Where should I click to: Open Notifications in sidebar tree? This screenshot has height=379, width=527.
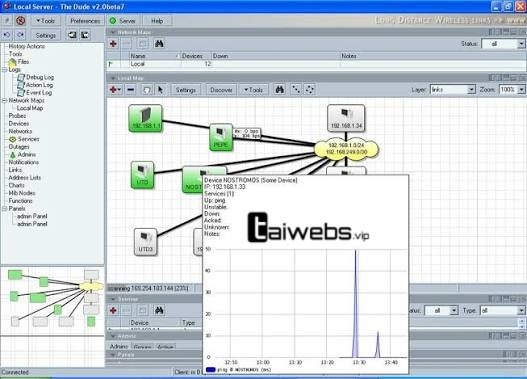point(24,162)
